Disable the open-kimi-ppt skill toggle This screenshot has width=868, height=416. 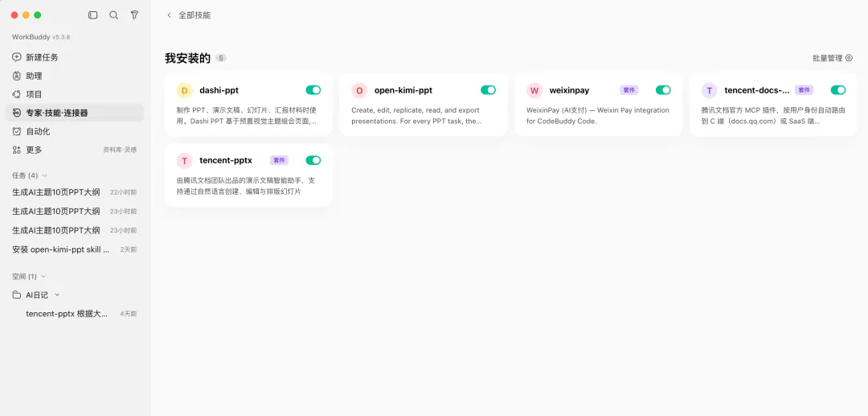pos(489,90)
